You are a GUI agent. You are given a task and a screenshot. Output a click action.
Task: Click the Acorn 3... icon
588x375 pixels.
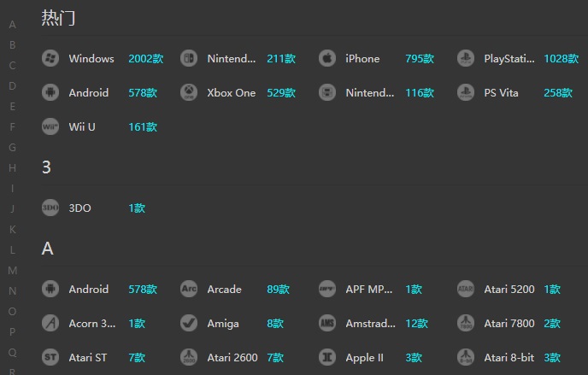(50, 323)
